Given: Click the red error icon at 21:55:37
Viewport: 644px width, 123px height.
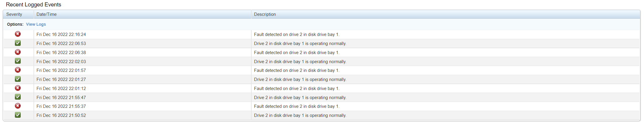Looking at the screenshot, I should 18,106.
